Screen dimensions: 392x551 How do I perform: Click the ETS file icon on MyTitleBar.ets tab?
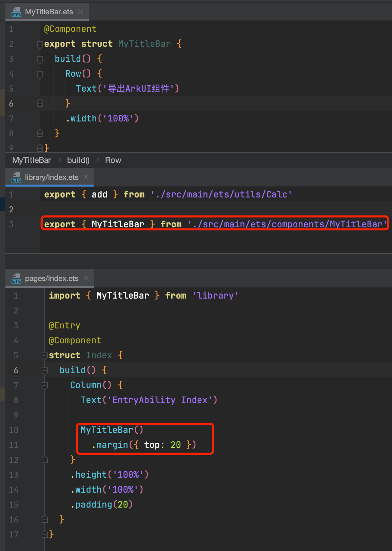(16, 12)
